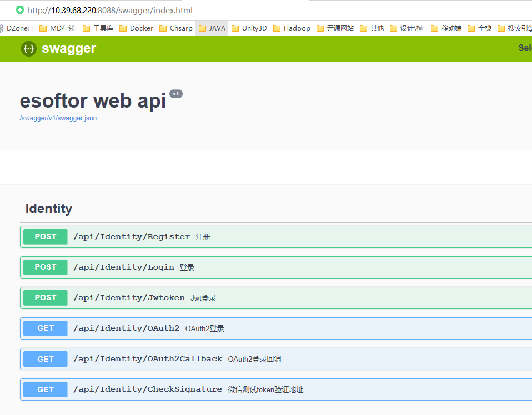Open the Hadoop bookmark folder
Viewport: 532px width, 415px height.
point(292,28)
